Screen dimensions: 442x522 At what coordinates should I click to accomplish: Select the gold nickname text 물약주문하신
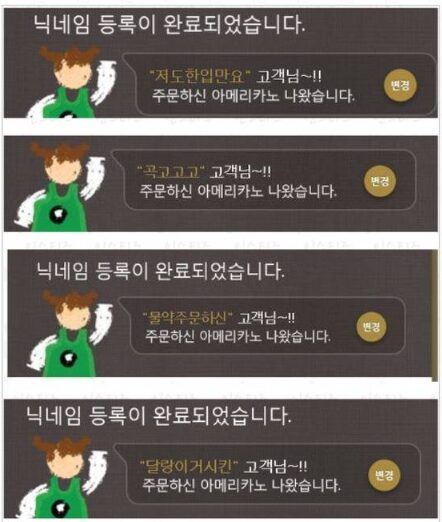click(187, 318)
